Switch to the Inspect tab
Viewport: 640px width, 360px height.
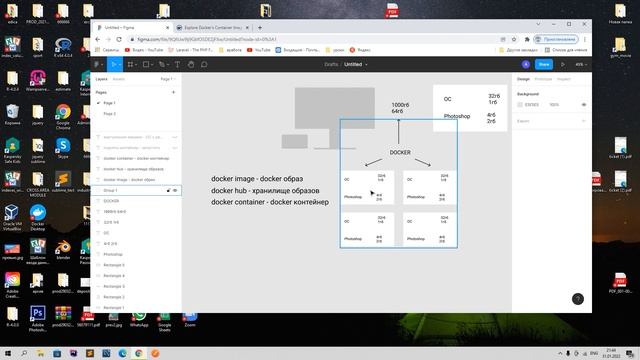click(564, 79)
